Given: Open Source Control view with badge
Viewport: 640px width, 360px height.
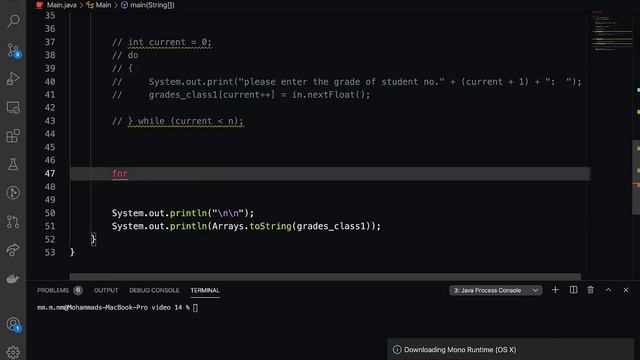Looking at the screenshot, I should point(13,50).
